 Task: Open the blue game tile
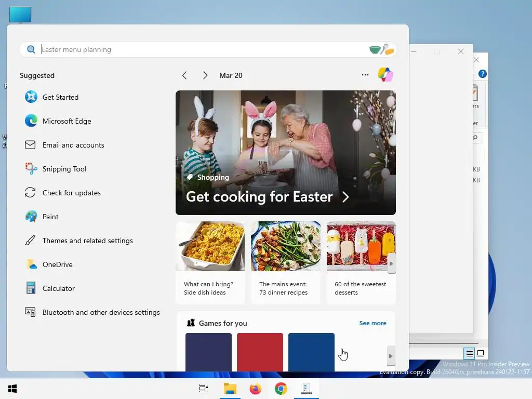pyautogui.click(x=312, y=352)
